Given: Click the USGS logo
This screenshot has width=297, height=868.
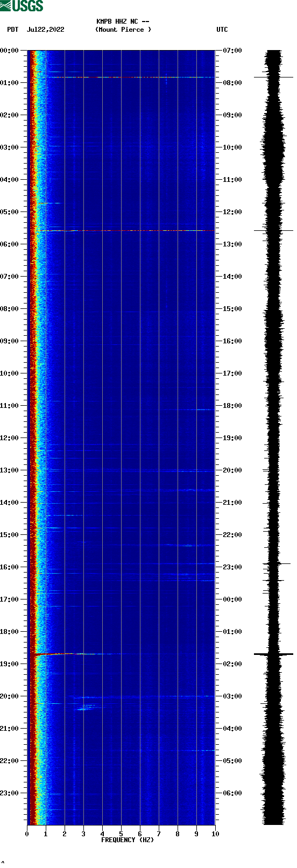Looking at the screenshot, I should click(22, 6).
